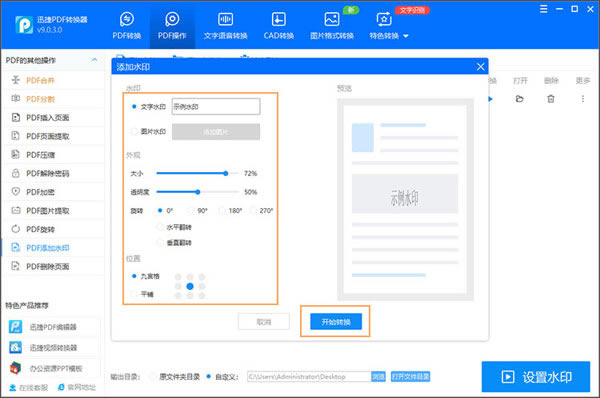Open the 文字语音转换 tab
This screenshot has height=398, width=600.
[225, 25]
